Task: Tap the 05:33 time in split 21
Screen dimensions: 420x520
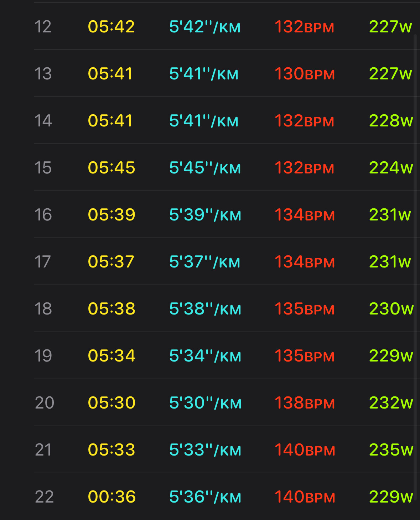Action: (x=111, y=450)
